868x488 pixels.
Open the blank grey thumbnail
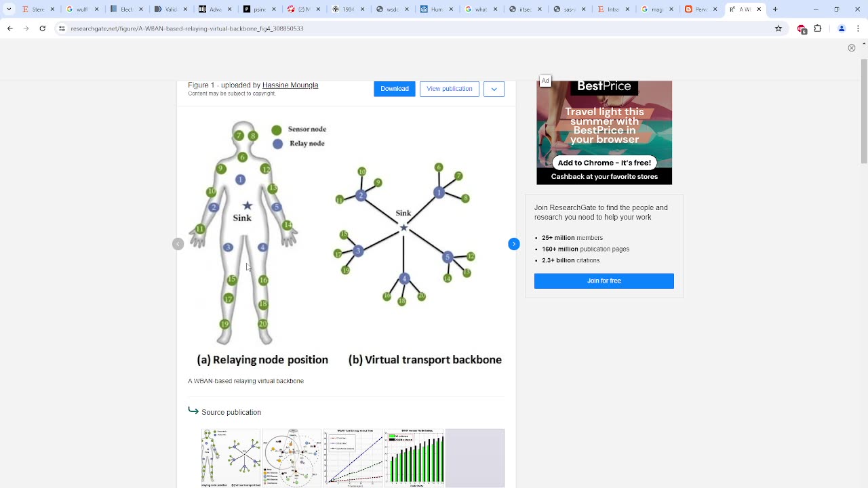click(475, 458)
